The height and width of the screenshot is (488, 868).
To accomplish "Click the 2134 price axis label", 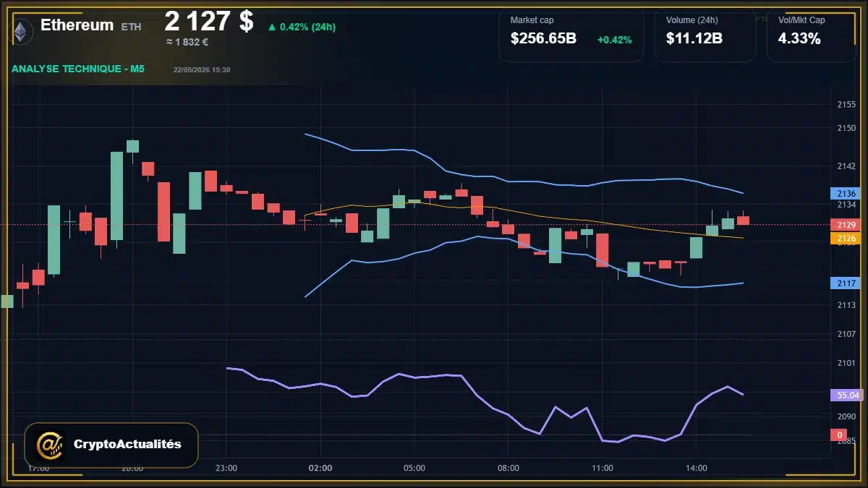I will pos(846,205).
